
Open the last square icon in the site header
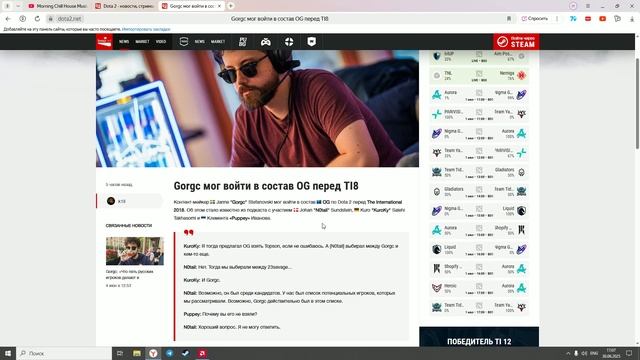click(x=311, y=42)
